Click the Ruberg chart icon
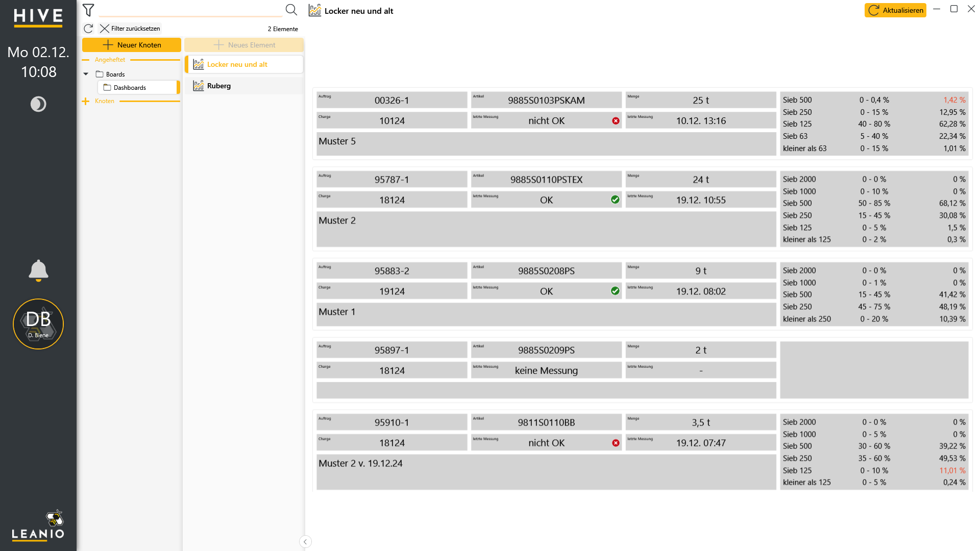This screenshot has width=980, height=551. [199, 86]
